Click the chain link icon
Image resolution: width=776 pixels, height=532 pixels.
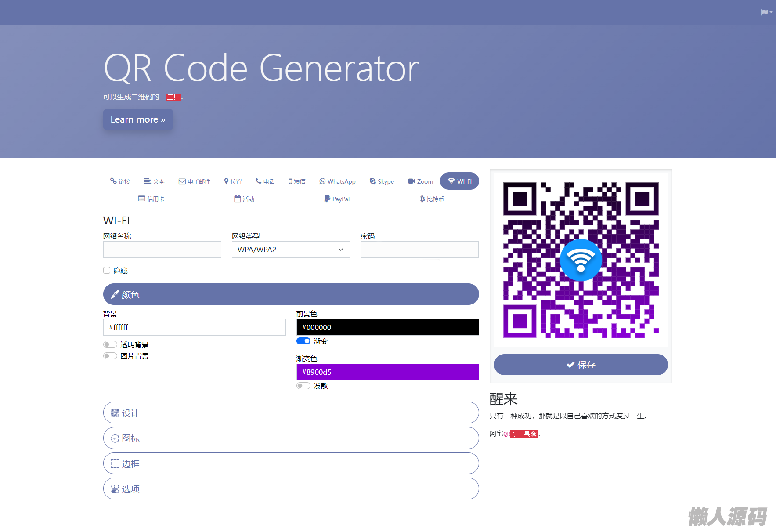pos(113,181)
